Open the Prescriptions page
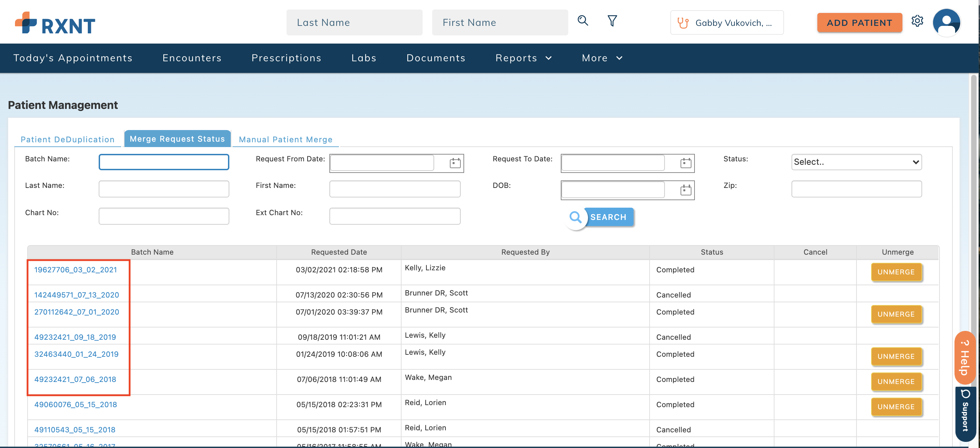 click(286, 58)
